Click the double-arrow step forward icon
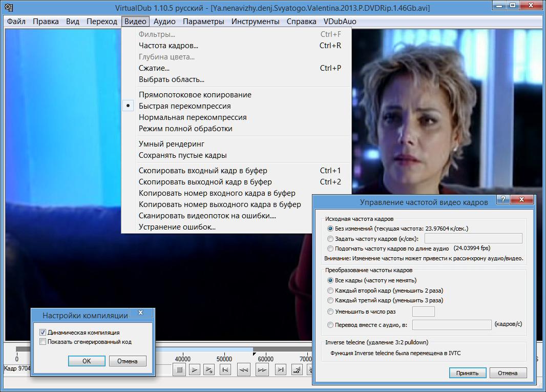The image size is (546, 392). (x=262, y=369)
